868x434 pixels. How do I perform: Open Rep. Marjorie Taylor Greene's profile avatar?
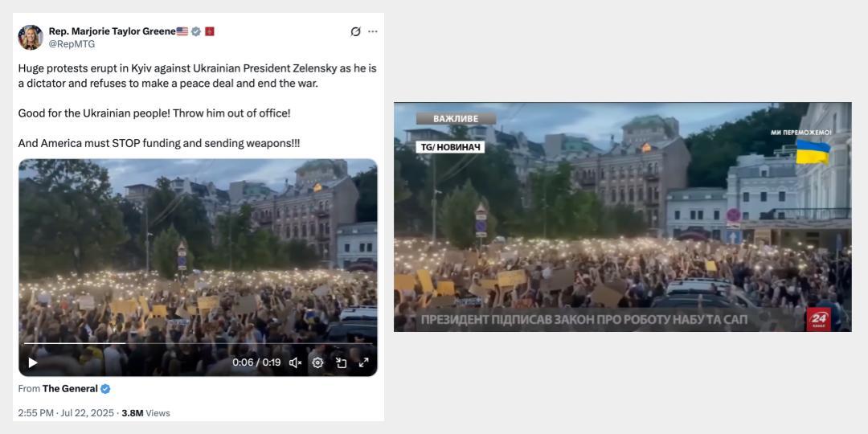coord(31,37)
